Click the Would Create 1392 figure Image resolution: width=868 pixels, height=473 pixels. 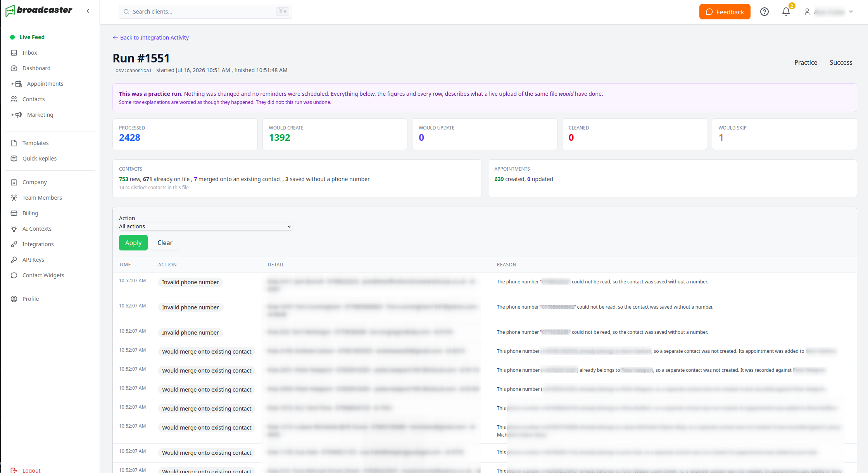[x=280, y=138]
